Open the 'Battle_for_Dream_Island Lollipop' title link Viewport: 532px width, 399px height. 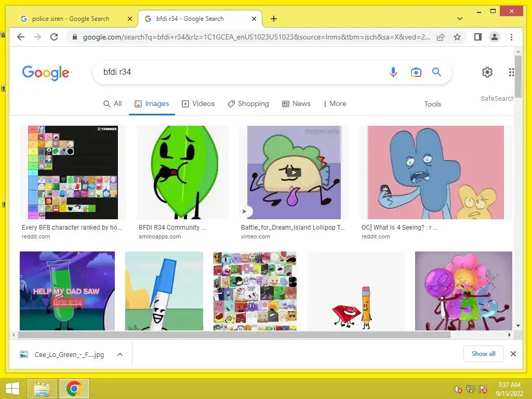293,228
